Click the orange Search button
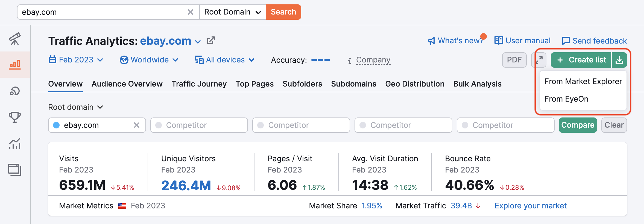 pyautogui.click(x=283, y=12)
